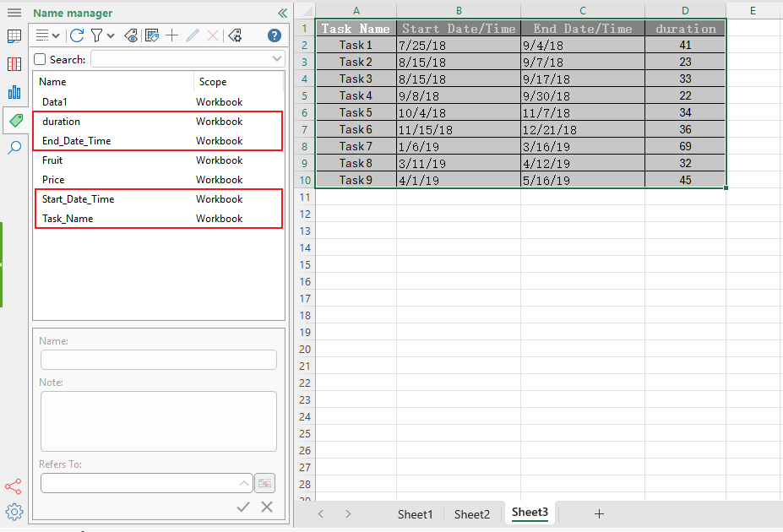Open the Name manager help icon
Image resolution: width=783 pixels, height=532 pixels.
pos(272,35)
